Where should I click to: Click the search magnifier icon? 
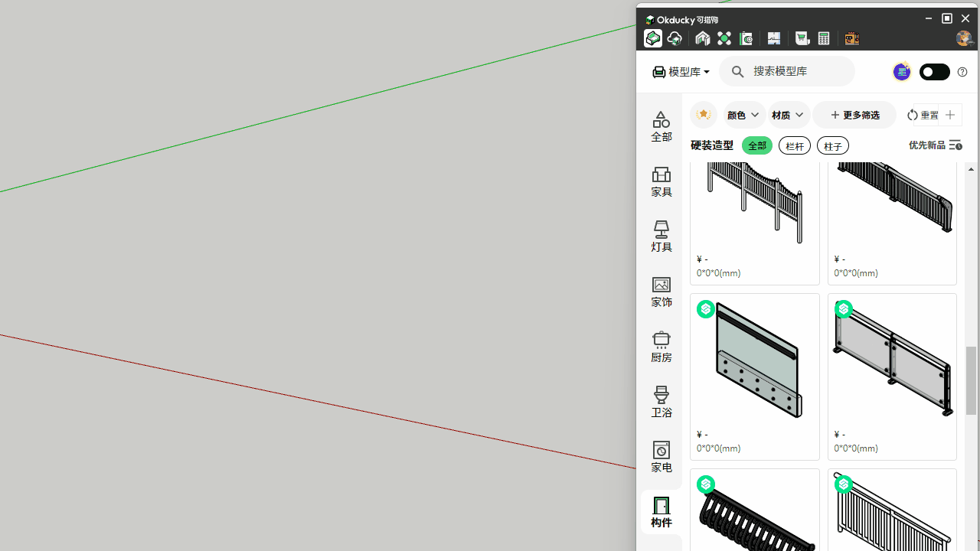(737, 71)
